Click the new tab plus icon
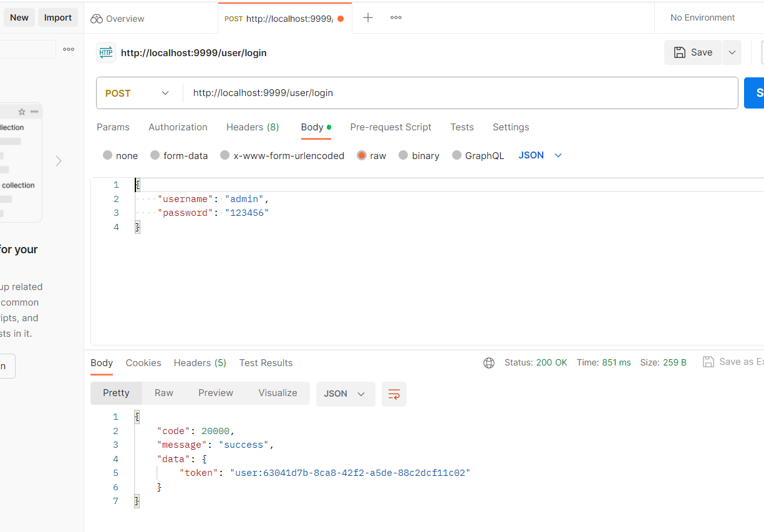This screenshot has width=764, height=532. coord(368,18)
